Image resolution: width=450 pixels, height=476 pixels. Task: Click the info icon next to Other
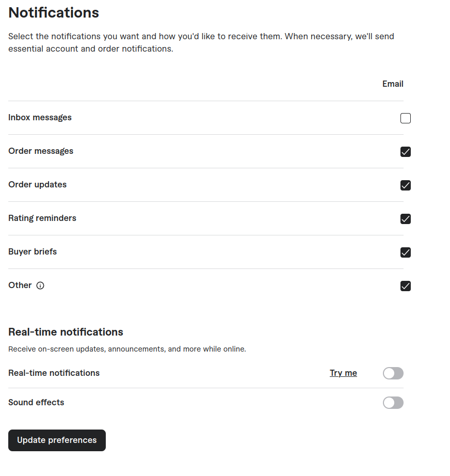click(40, 285)
